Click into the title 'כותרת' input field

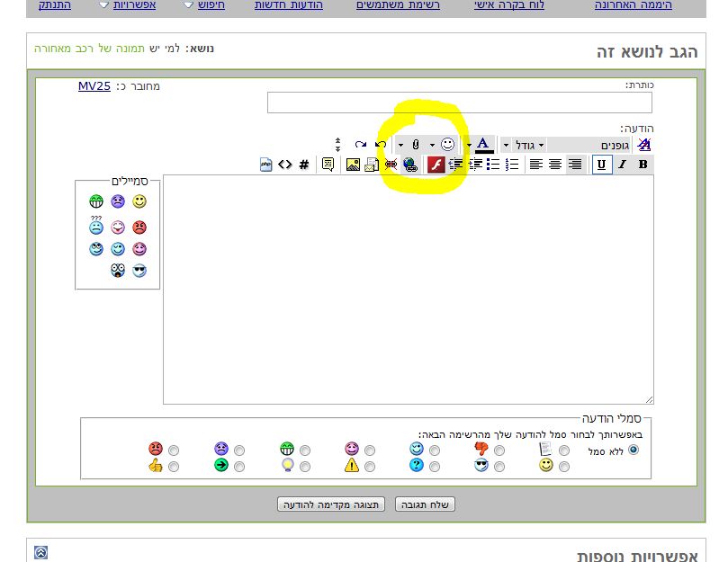point(460,103)
